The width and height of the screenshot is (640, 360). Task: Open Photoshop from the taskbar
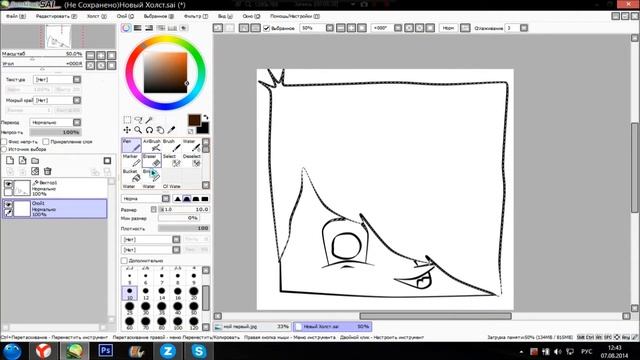click(x=105, y=351)
